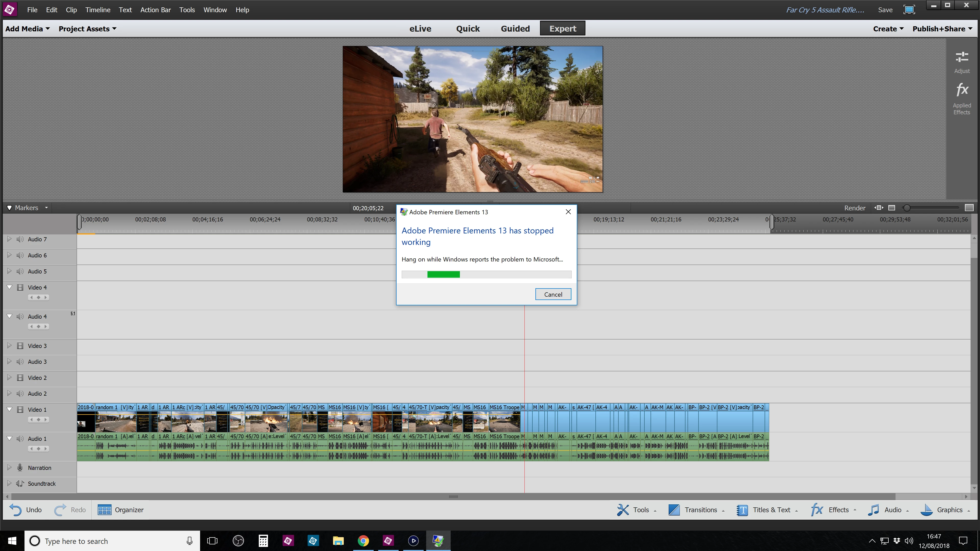Cancel the crash report dialog
The height and width of the screenshot is (551, 980).
(553, 294)
